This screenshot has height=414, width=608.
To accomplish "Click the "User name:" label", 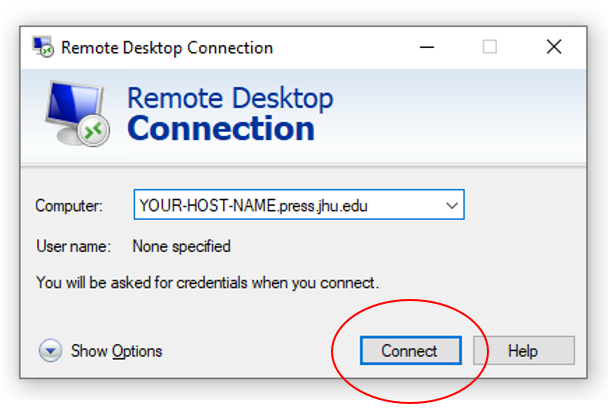I will click(x=74, y=246).
